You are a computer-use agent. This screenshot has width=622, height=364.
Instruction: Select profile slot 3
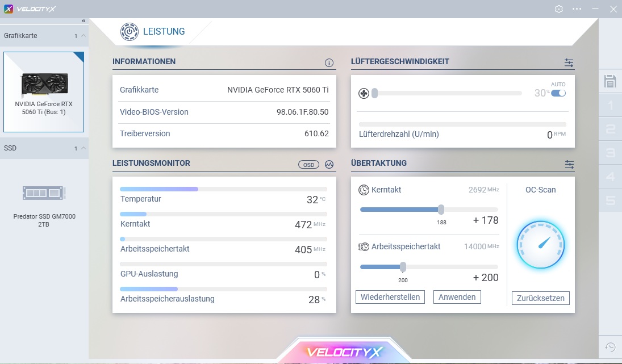pos(610,153)
